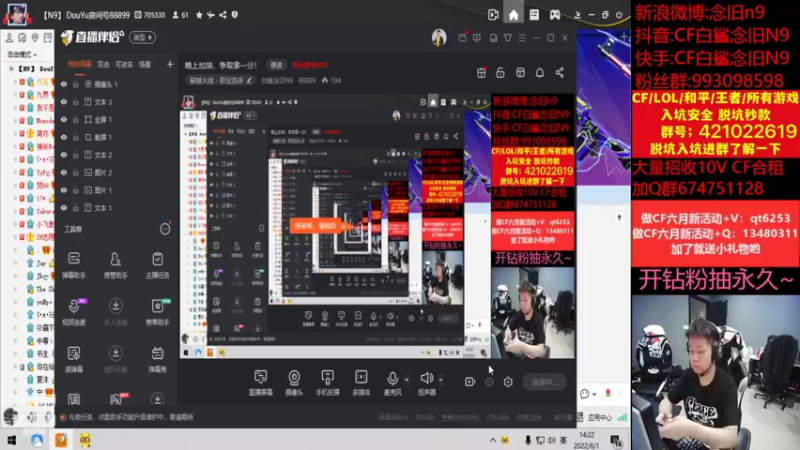Toggle lock on 摄像头 1 source
The width and height of the screenshot is (800, 450).
pos(76,84)
